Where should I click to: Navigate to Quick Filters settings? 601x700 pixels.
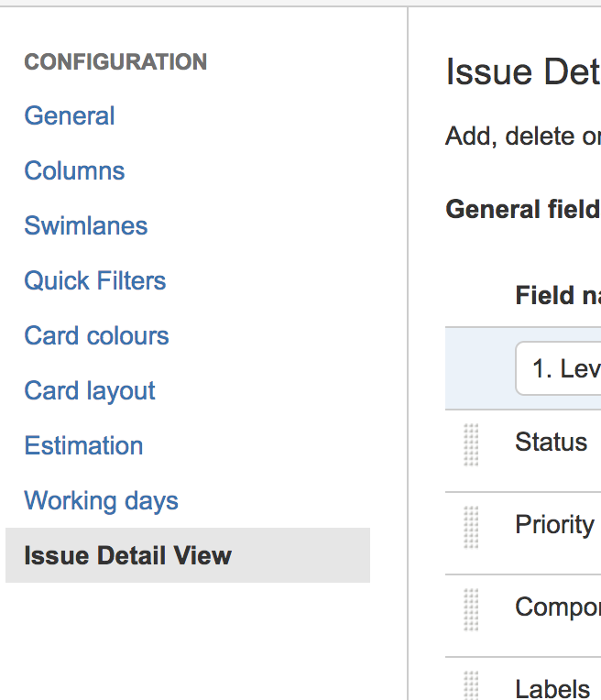pyautogui.click(x=95, y=280)
